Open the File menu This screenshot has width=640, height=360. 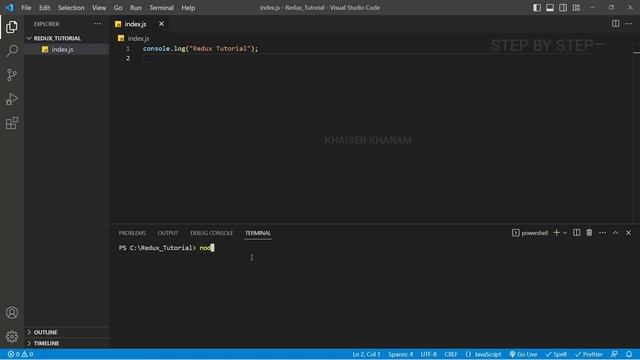pos(26,8)
